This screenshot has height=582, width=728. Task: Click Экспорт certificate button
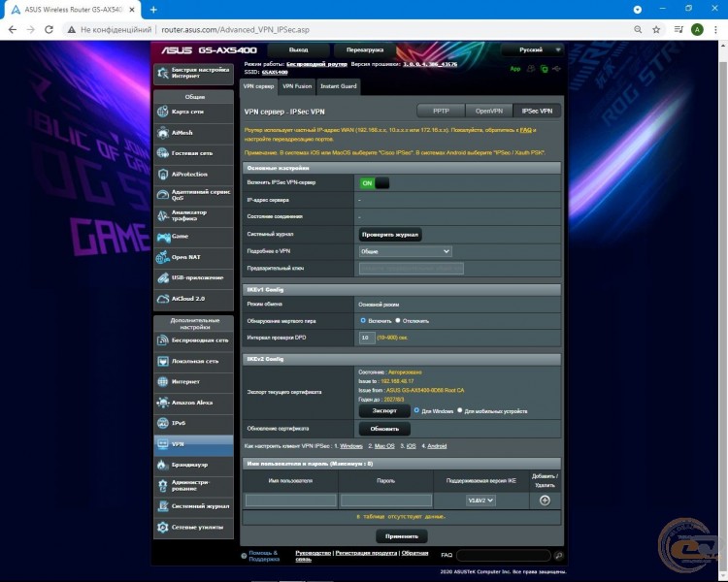click(384, 410)
